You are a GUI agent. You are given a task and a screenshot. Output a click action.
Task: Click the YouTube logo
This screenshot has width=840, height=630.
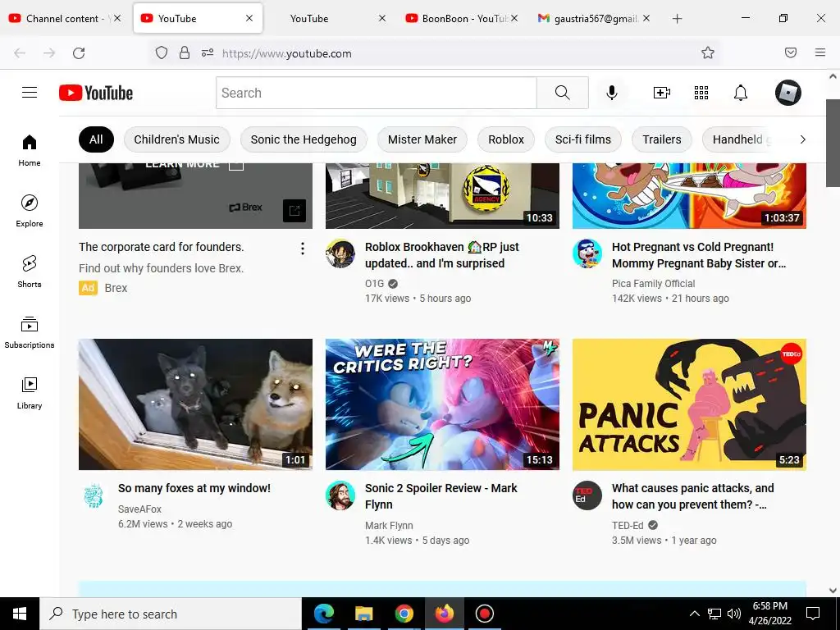point(96,93)
